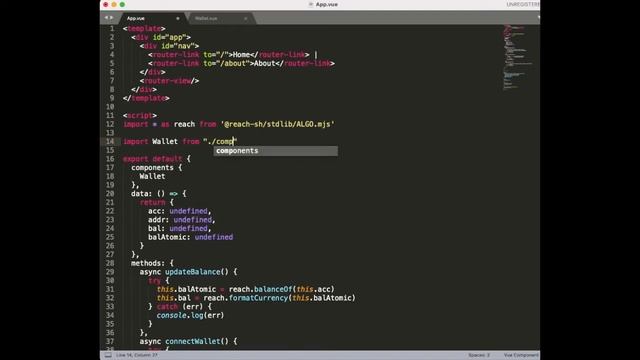640x360 pixels.
Task: Click the App.vue file icon in title
Action: (x=311, y=4)
